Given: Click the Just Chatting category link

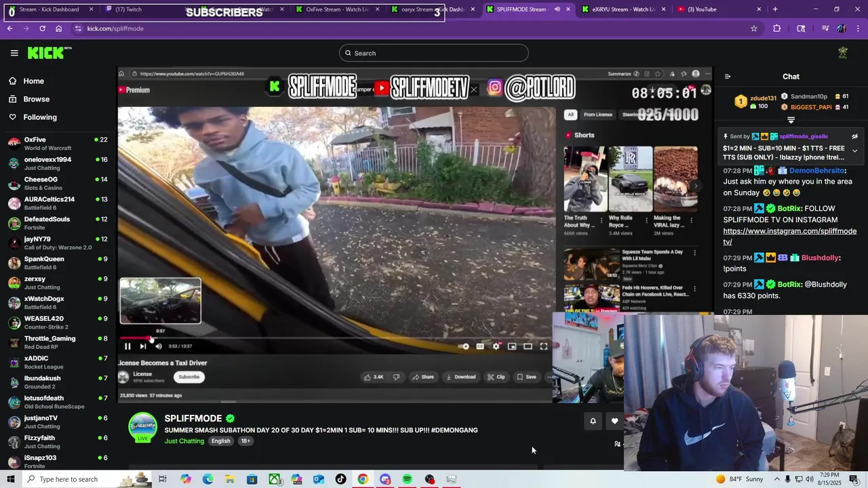Looking at the screenshot, I should [x=184, y=441].
